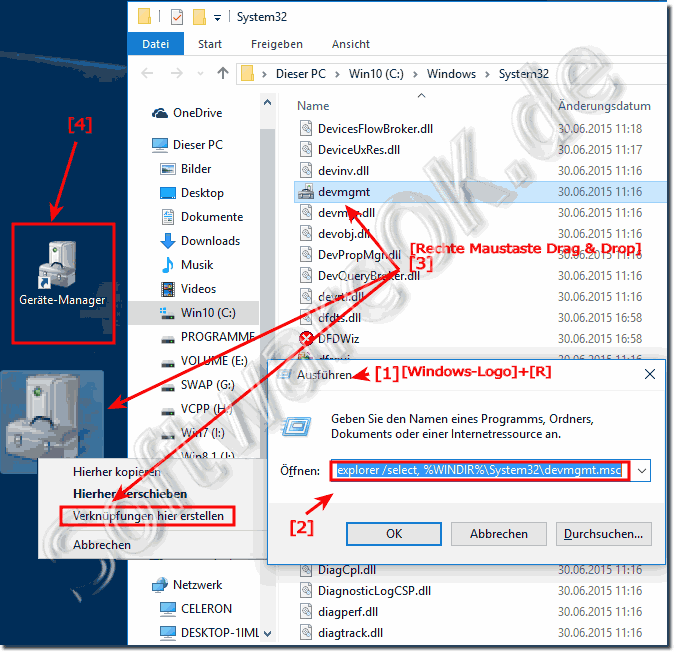Close the Ausführen dialog

[x=649, y=374]
